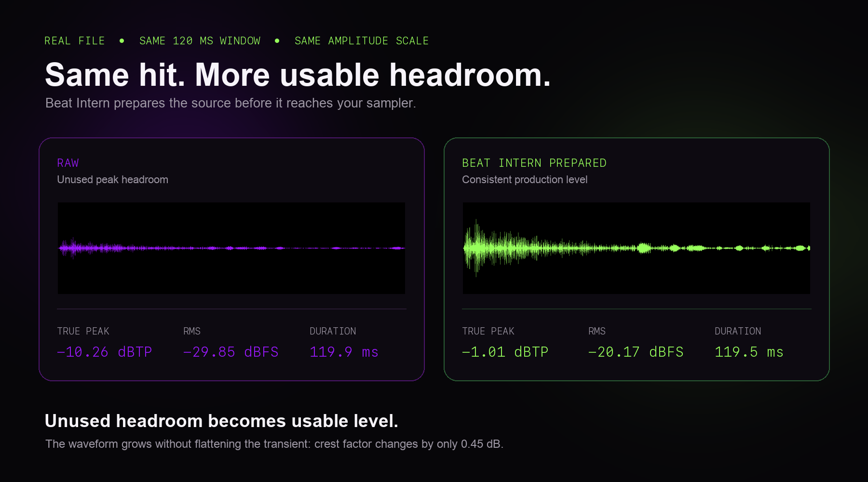The width and height of the screenshot is (868, 482).
Task: Click the subtitle about Beat Intern preparing source
Action: click(231, 103)
